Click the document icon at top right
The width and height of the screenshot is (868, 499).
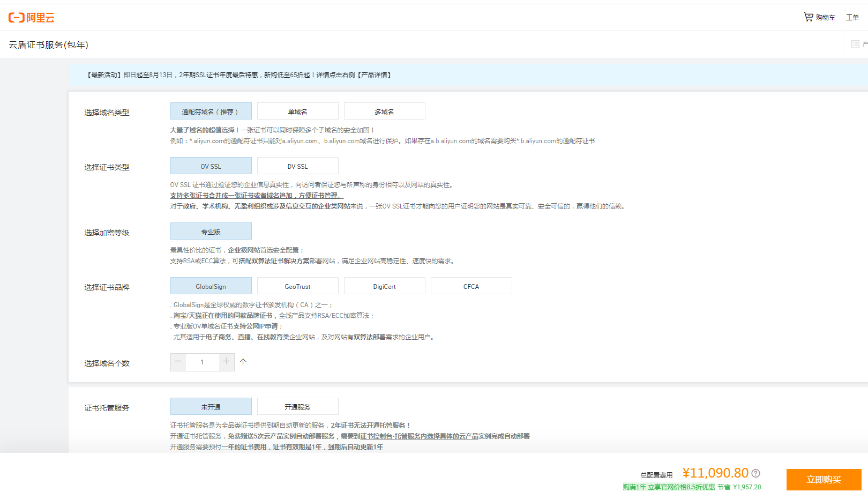pyautogui.click(x=855, y=44)
